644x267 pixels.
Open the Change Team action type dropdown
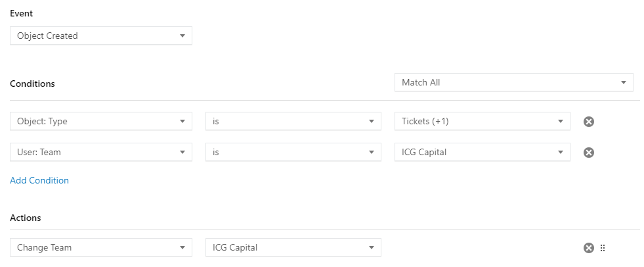[101, 248]
